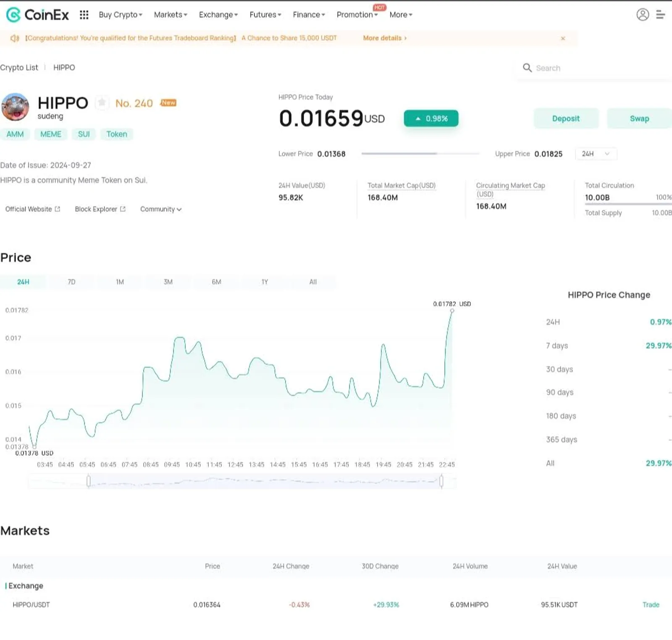672x640 pixels.
Task: Click the Price column header
Action: coord(213,566)
